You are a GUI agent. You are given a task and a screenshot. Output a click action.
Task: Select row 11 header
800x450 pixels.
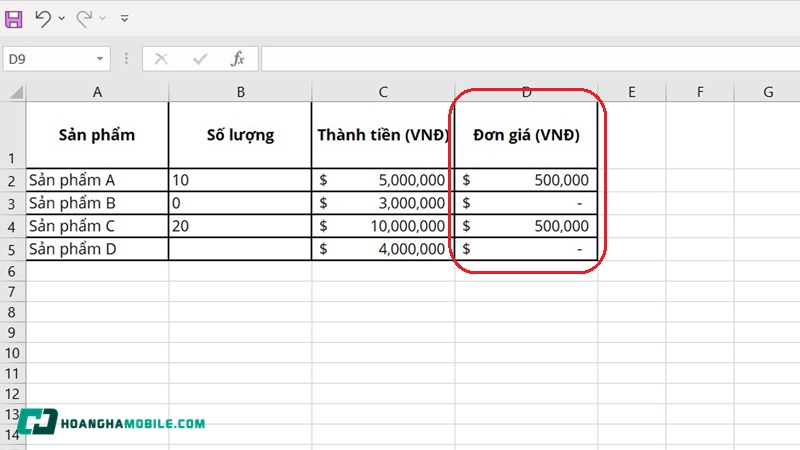pyautogui.click(x=12, y=373)
